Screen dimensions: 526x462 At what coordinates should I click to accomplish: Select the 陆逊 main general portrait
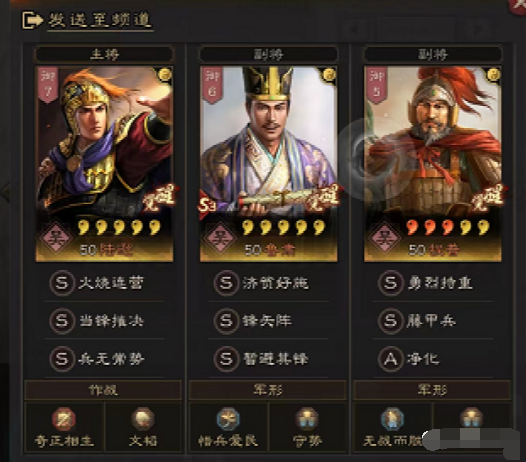pyautogui.click(x=104, y=164)
